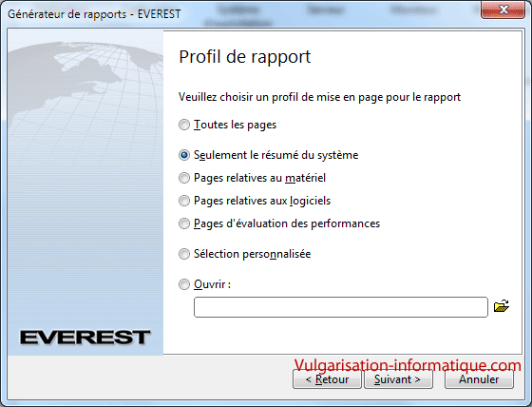
Task: Click the 'Sélection personnalisée' label text
Action: [x=252, y=254]
